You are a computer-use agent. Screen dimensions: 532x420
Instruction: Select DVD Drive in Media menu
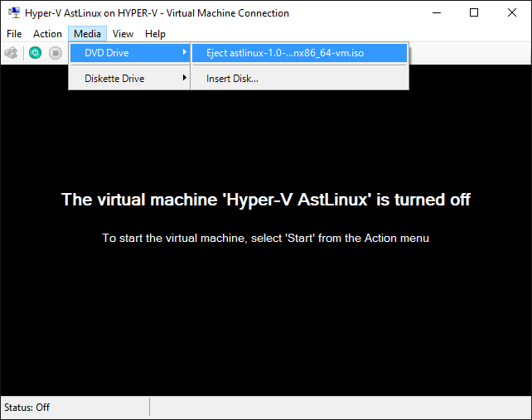[130, 53]
